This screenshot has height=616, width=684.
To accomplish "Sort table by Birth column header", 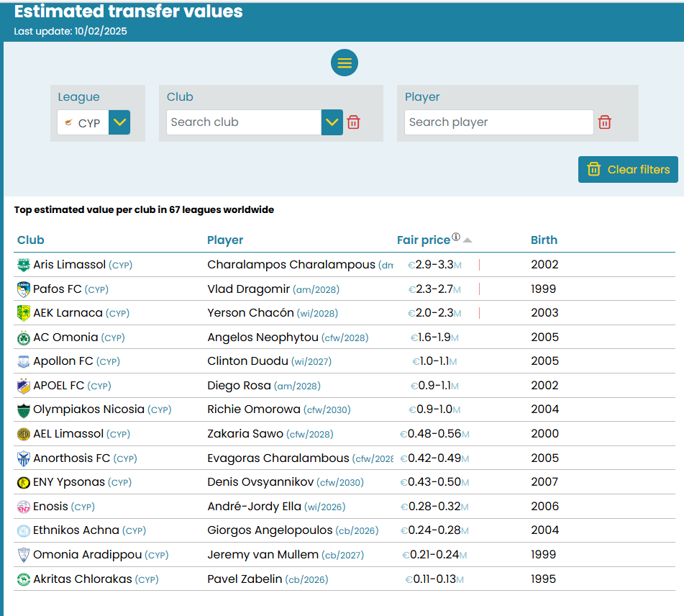I will pos(544,240).
